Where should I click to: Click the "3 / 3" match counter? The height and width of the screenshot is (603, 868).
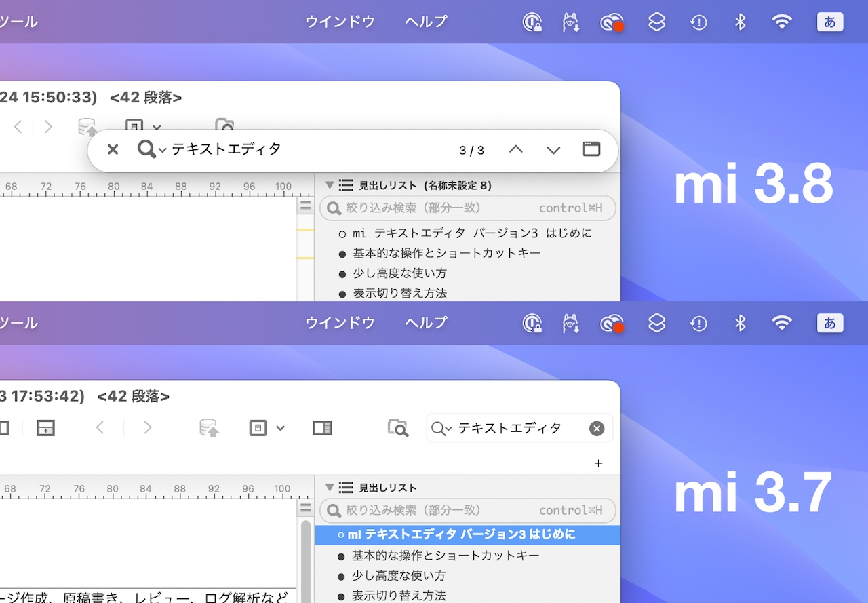(472, 151)
